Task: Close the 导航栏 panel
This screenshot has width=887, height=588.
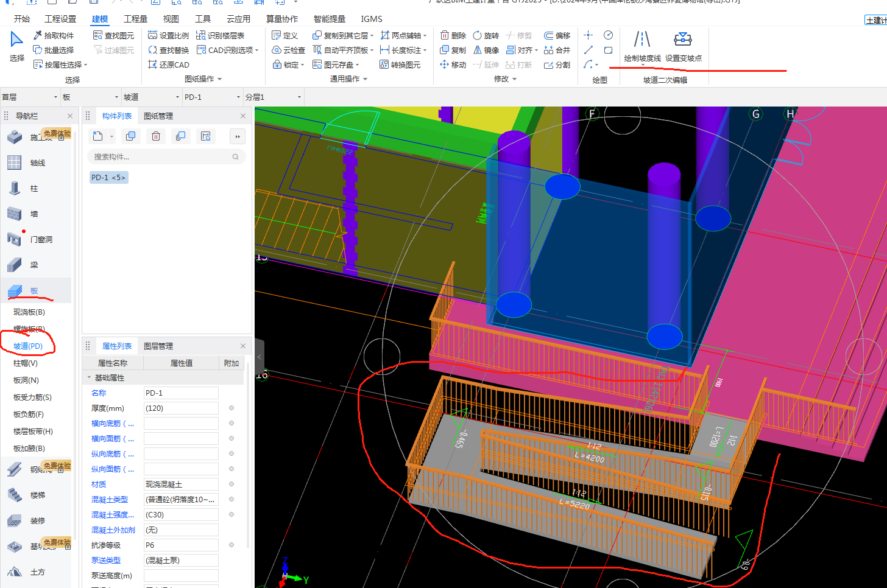Action: [70, 116]
